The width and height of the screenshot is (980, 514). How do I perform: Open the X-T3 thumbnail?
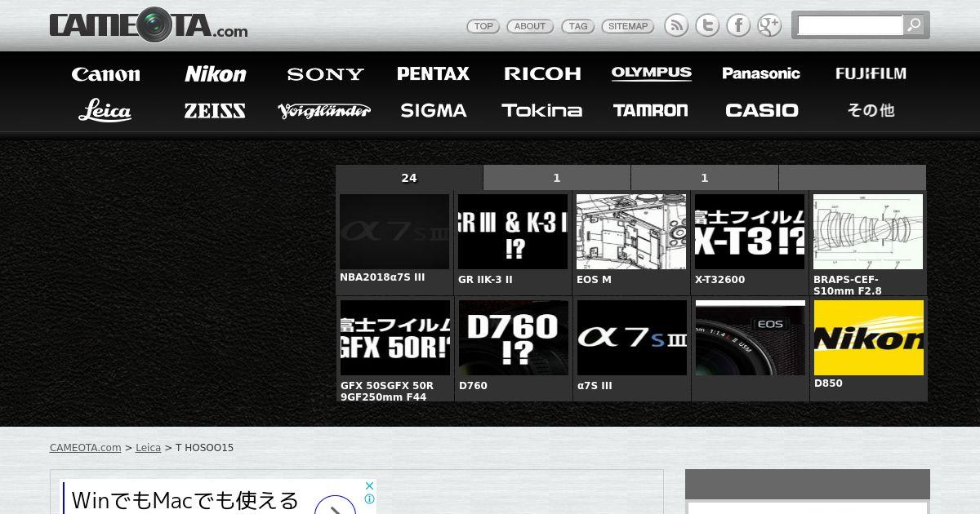point(750,232)
